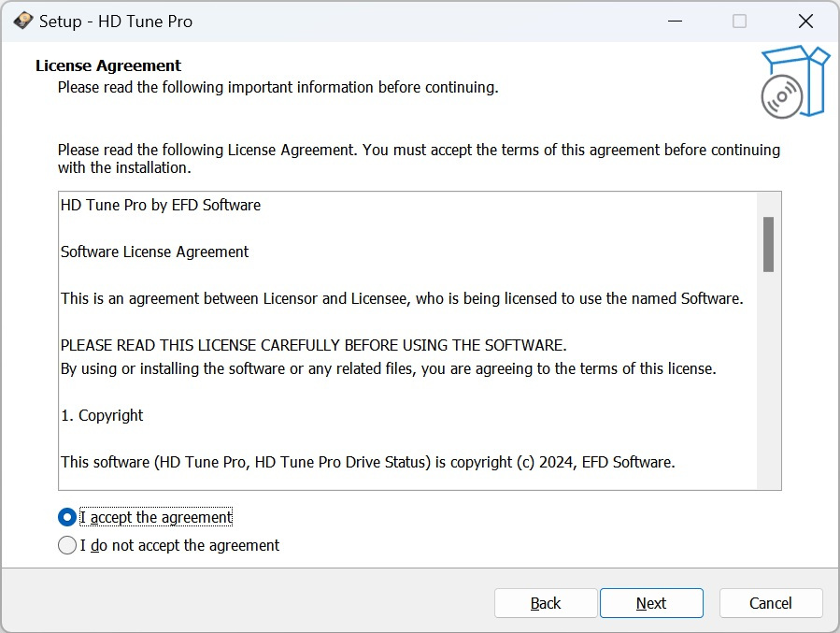Choose "I do not accept the agreement"
Screen dimensions: 840x633
coord(67,545)
